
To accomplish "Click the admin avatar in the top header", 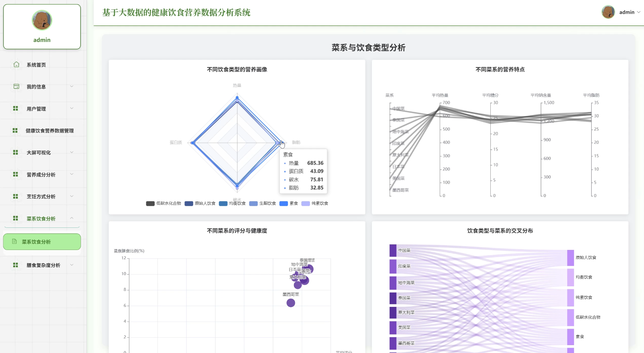I will point(608,12).
